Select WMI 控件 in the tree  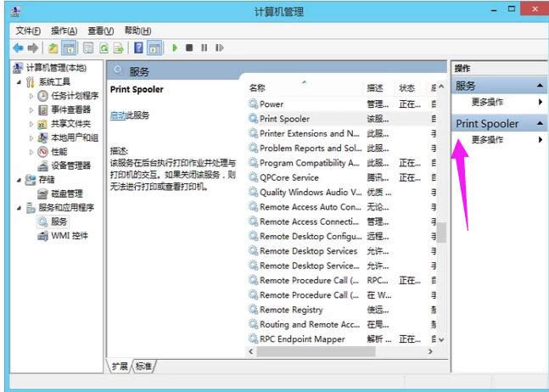(70, 236)
